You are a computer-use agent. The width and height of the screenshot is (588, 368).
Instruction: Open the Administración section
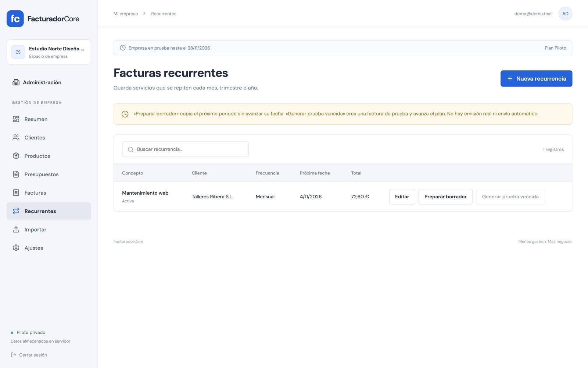(x=49, y=82)
